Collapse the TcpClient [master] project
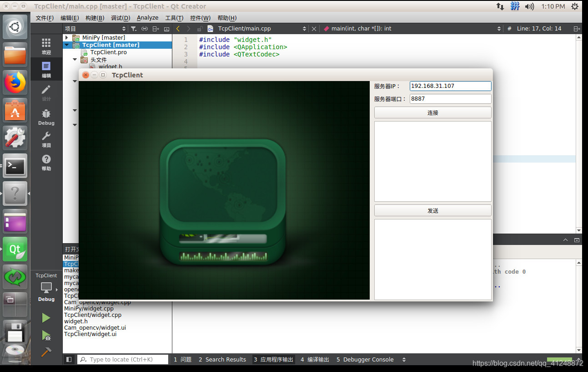The height and width of the screenshot is (372, 588). tap(67, 45)
